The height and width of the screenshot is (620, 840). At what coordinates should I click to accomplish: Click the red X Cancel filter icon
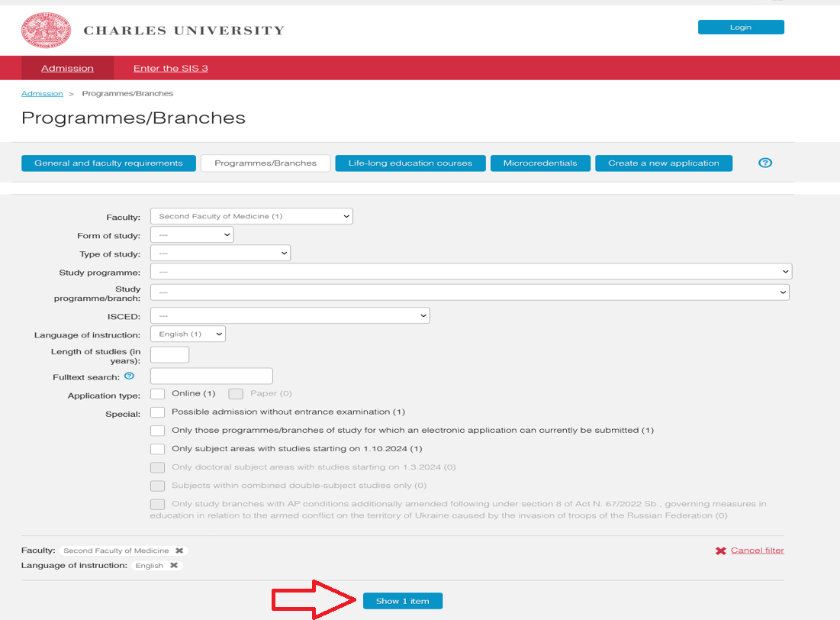coord(720,551)
